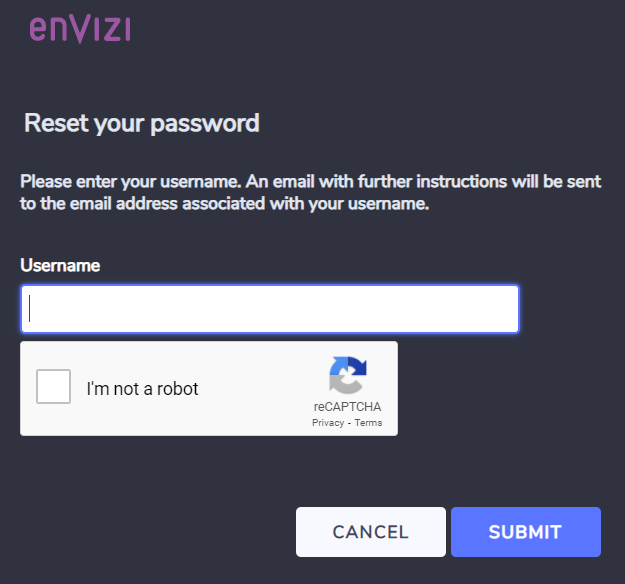
Task: Click the reCAPTCHA brand text
Action: tap(347, 407)
